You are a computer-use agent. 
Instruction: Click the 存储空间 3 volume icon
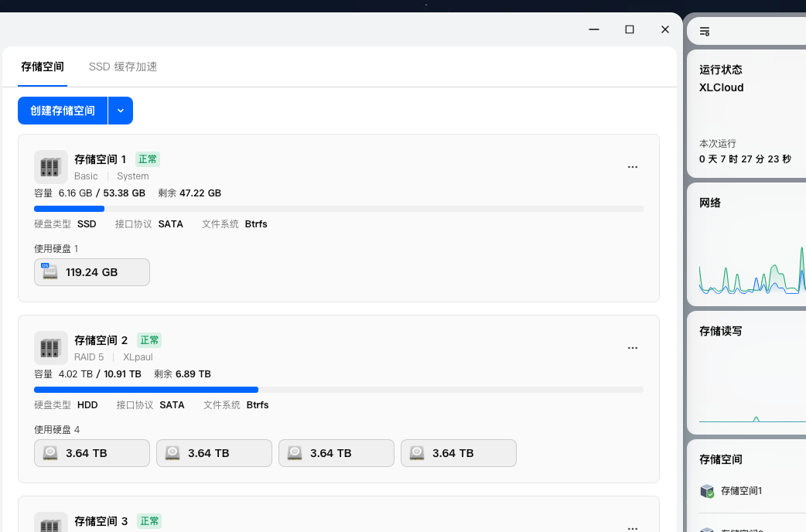click(51, 522)
